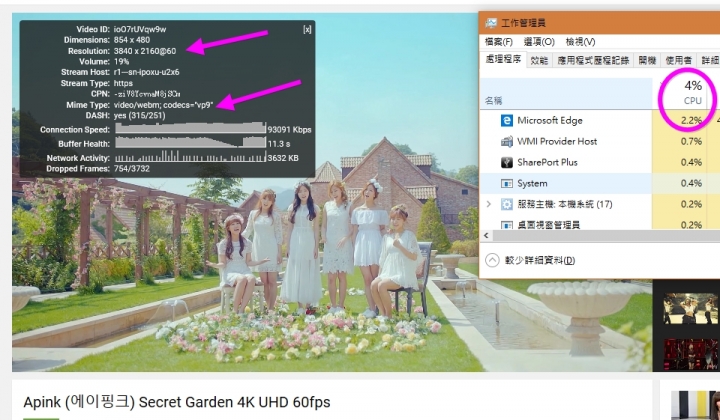Open the red-toned suggested video thumbnail
The height and width of the screenshot is (420, 720).
coord(691,354)
